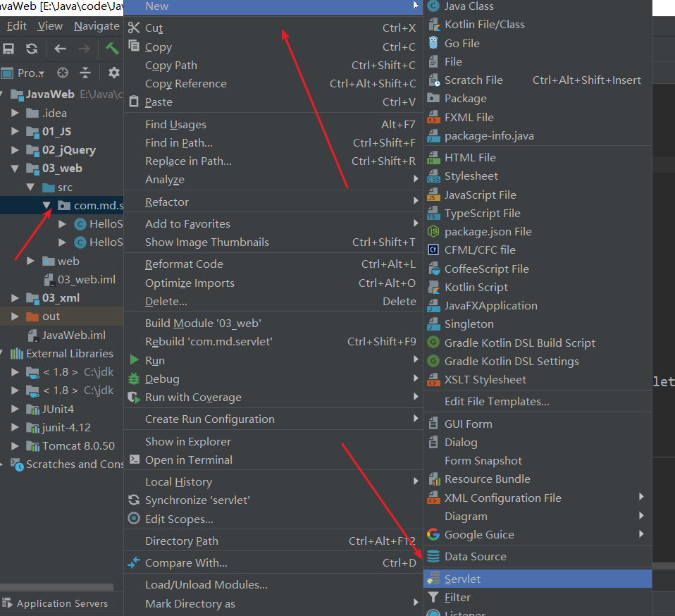Click the Java Class icon in submenu
This screenshot has height=616, width=675.
pos(433,6)
